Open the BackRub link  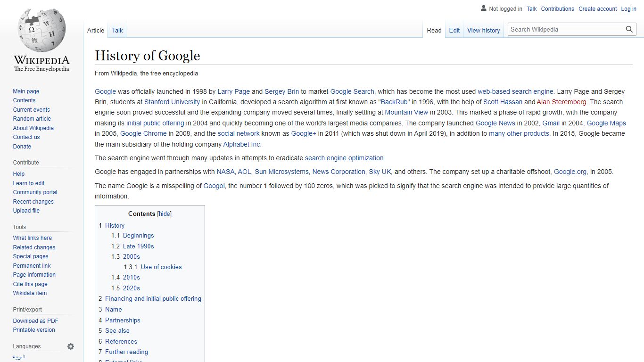395,102
